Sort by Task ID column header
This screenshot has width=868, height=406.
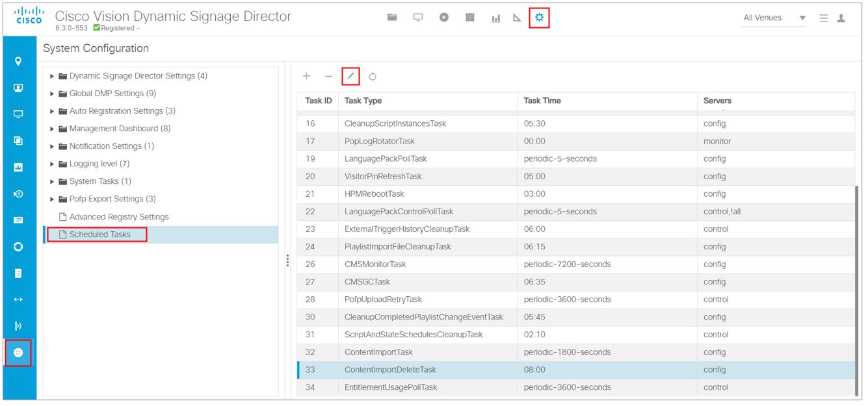point(319,101)
